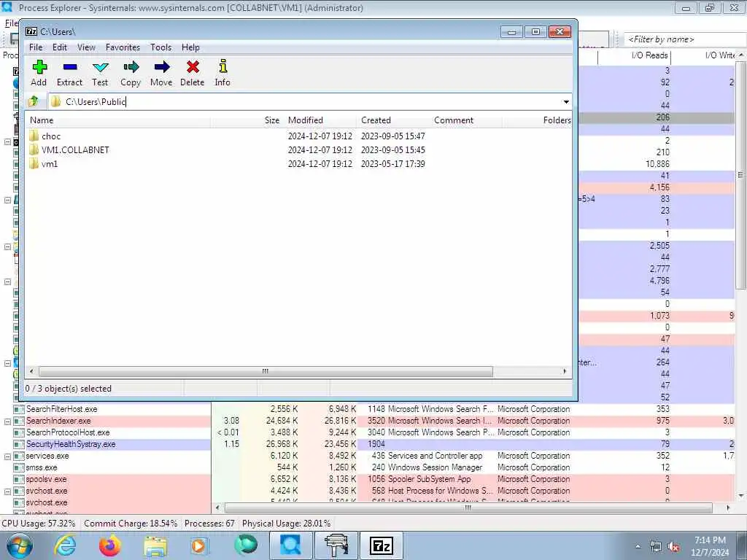Open Windows Media Player from the taskbar
Image resolution: width=747 pixels, height=560 pixels.
click(200, 545)
